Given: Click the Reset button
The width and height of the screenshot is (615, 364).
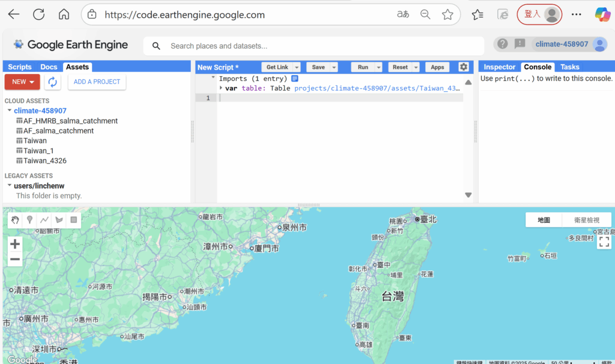Looking at the screenshot, I should 400,67.
